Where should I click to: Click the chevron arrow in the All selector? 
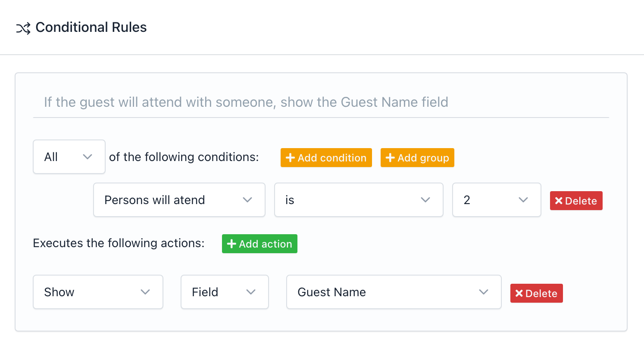[x=88, y=157]
